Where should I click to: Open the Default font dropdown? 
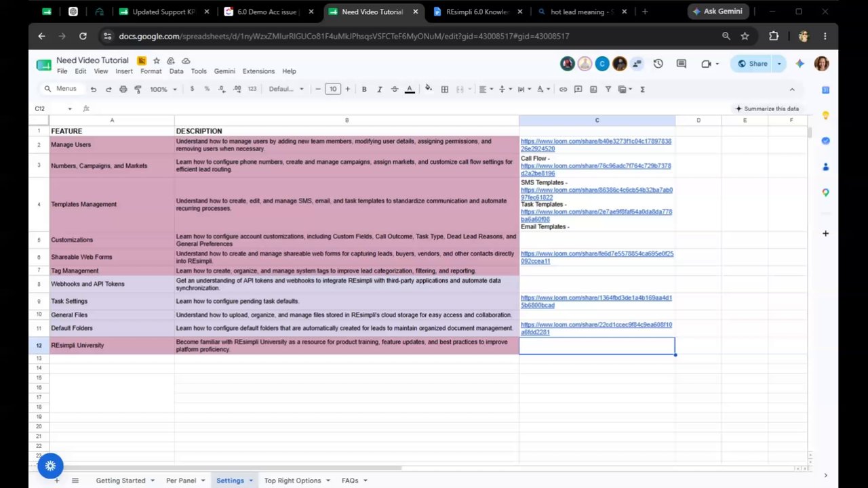point(285,89)
